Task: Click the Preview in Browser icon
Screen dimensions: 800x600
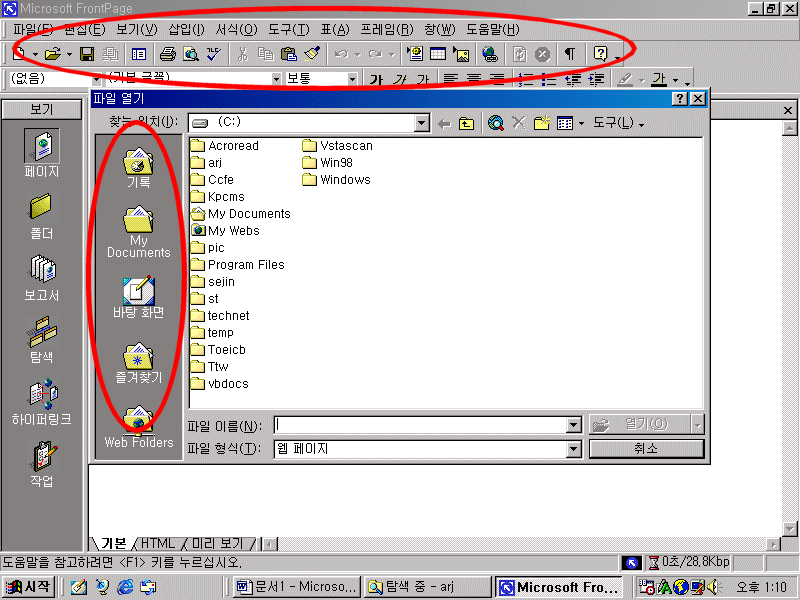Action: pyautogui.click(x=191, y=54)
